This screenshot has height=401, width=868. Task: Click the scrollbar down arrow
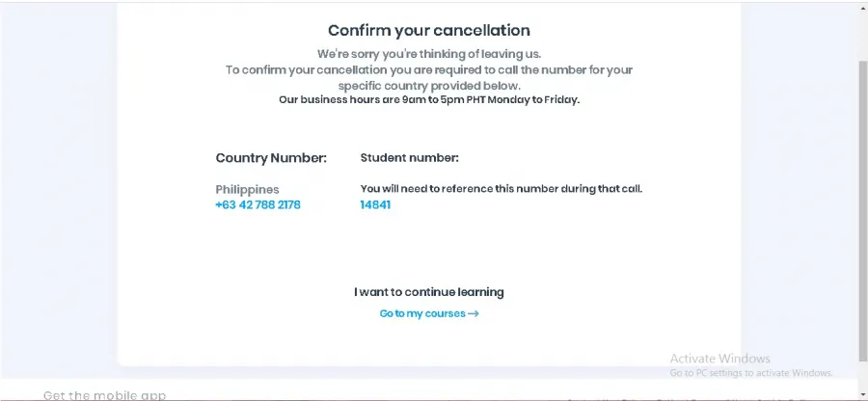(x=861, y=394)
